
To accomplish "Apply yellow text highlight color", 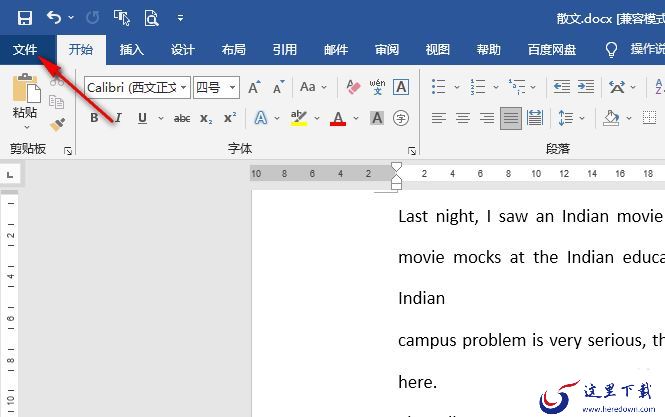I will point(299,118).
